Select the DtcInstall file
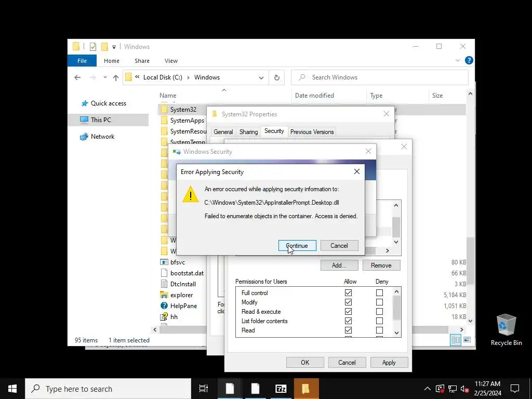Image resolution: width=532 pixels, height=399 pixels. tap(183, 284)
